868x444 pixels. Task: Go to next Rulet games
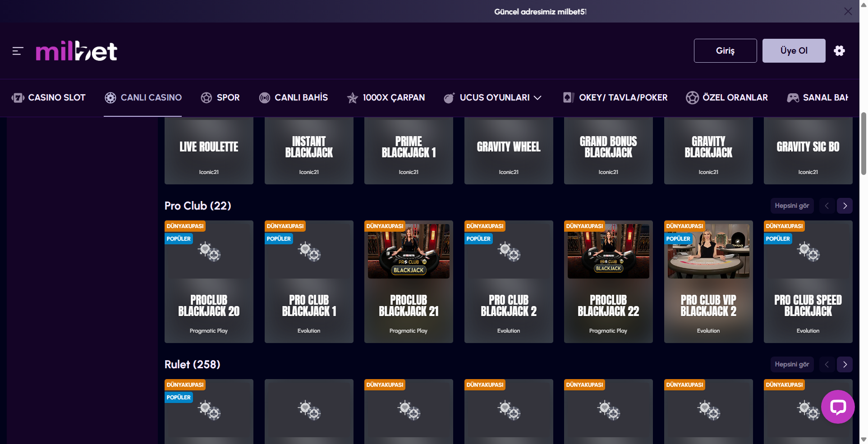tap(845, 364)
